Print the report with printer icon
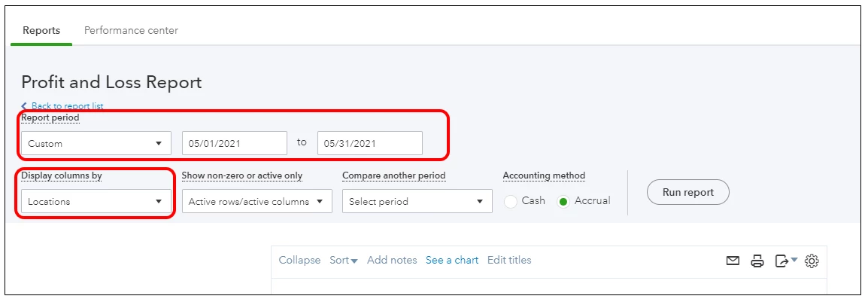868x302 pixels. (x=757, y=261)
